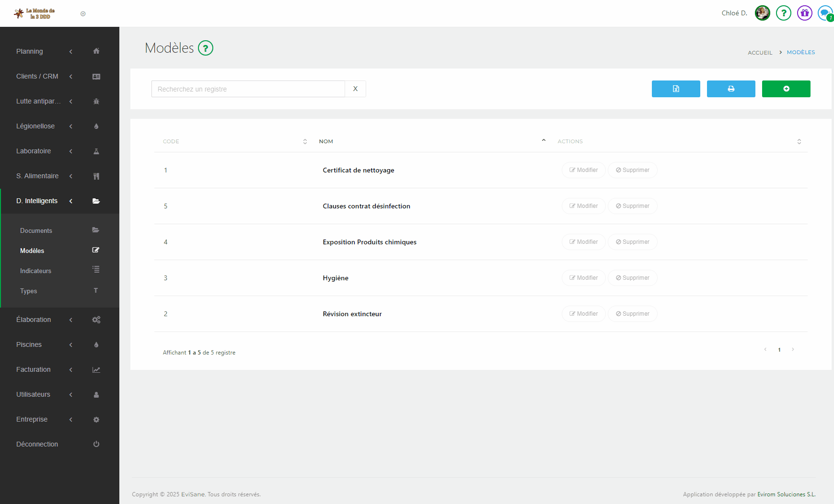834x504 pixels.
Task: Open the purple gift icon in header
Action: tap(804, 13)
